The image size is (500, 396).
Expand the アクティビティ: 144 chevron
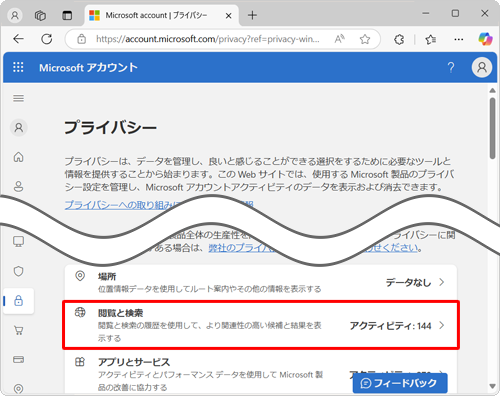click(x=442, y=325)
